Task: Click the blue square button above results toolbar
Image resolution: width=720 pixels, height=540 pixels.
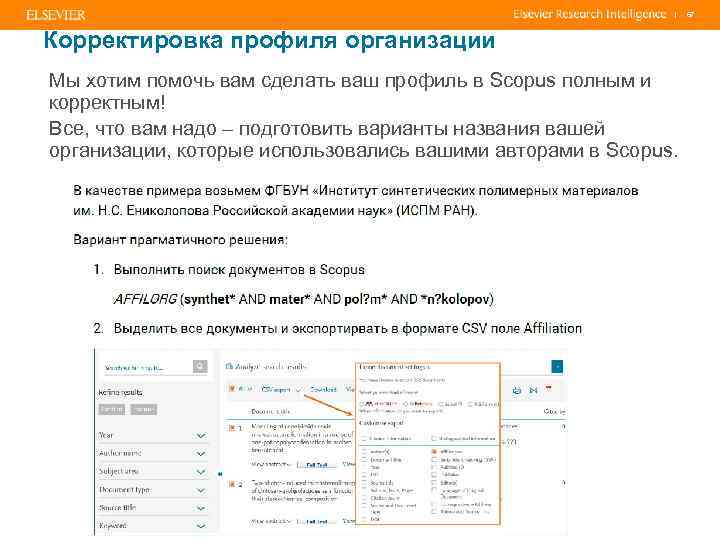Action: click(557, 366)
